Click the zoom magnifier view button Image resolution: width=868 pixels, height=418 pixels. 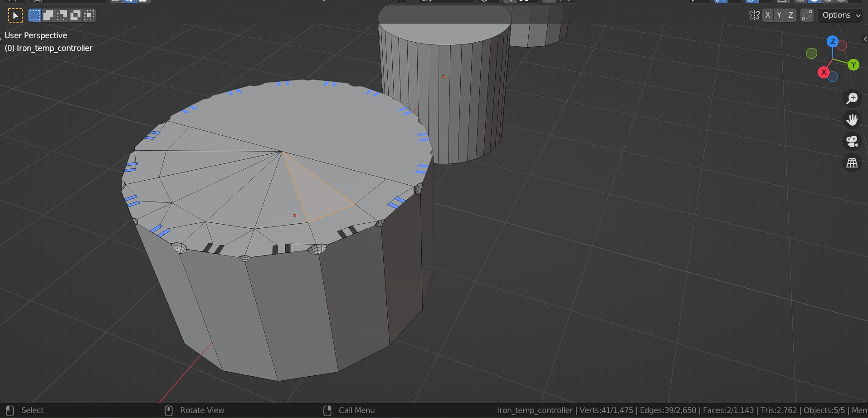tap(852, 98)
